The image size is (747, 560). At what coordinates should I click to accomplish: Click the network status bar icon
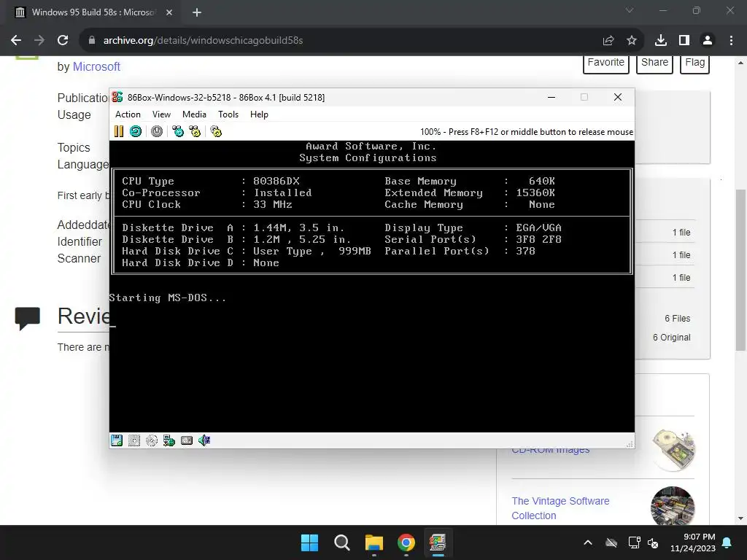(x=169, y=440)
